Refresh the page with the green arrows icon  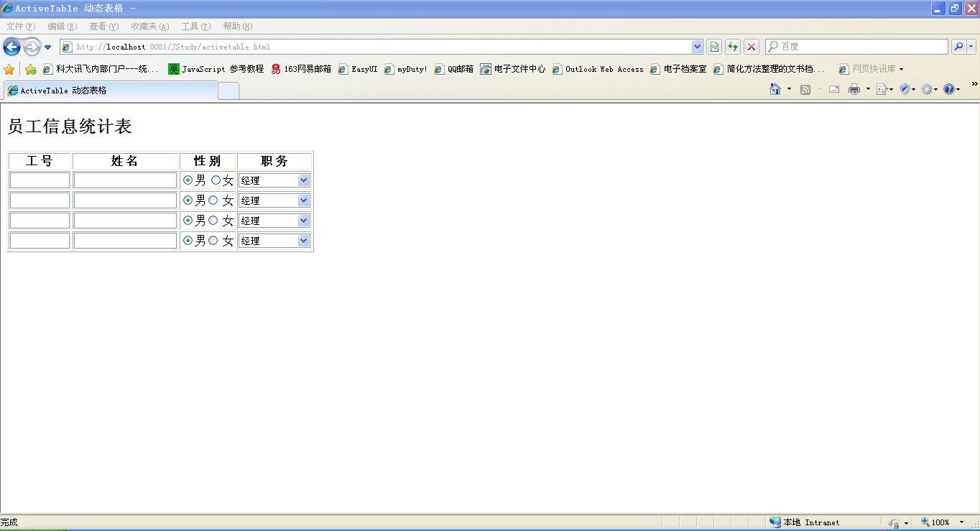click(733, 47)
